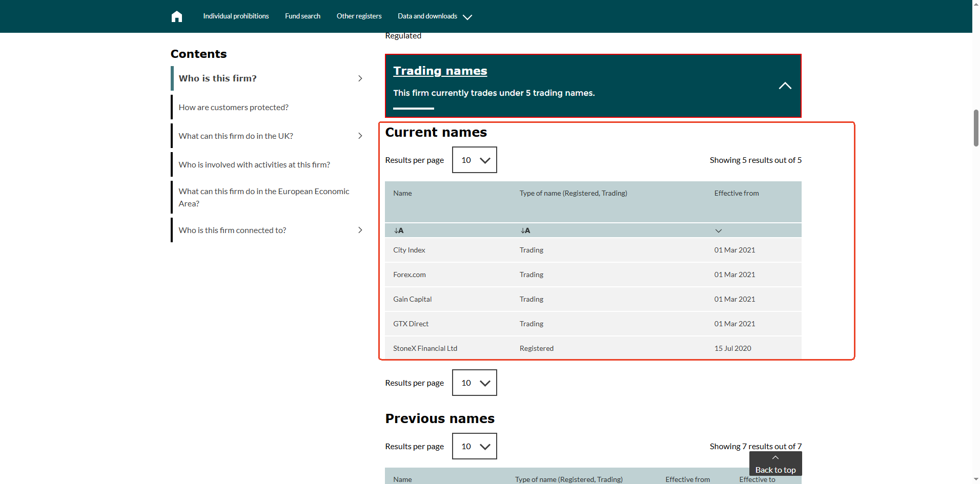The width and height of the screenshot is (980, 484).
Task: Collapse the Trading names section chevron
Action: point(785,86)
